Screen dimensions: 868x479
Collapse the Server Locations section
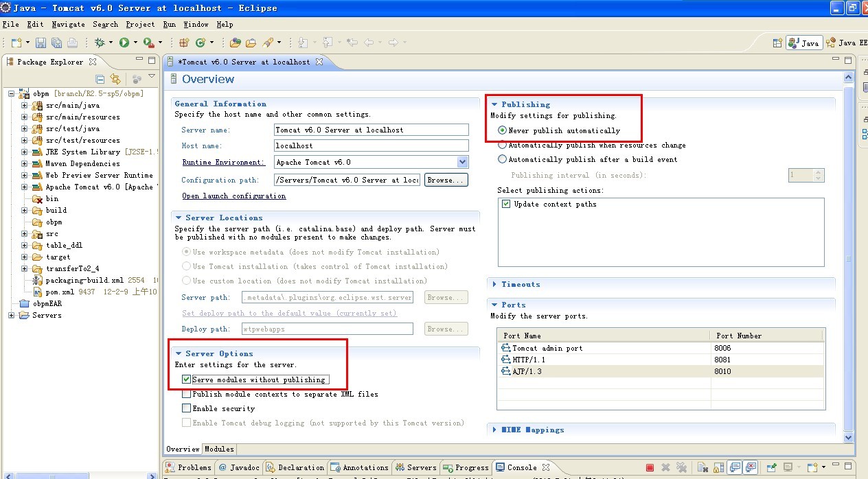point(179,218)
